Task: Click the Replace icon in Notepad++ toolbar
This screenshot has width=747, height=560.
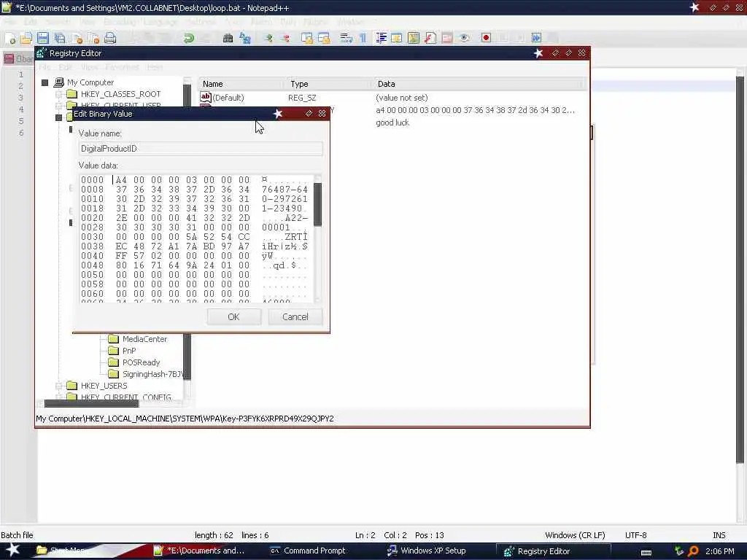Action: (245, 38)
